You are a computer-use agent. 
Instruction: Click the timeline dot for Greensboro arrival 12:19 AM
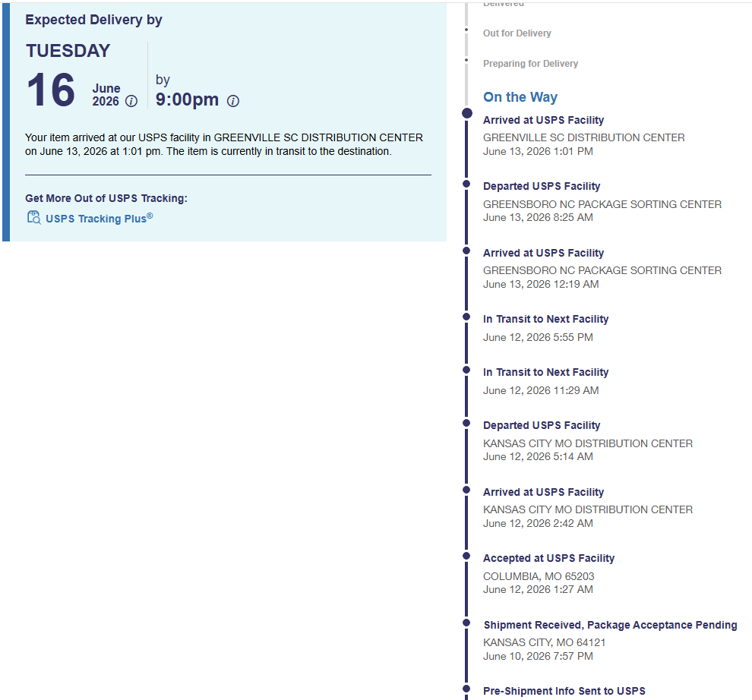point(466,251)
